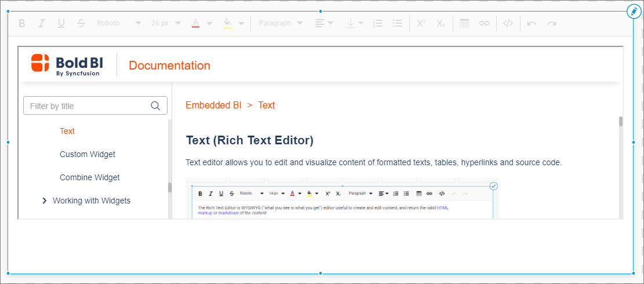Redo the last action
This screenshot has height=284, width=644.
pos(552,23)
